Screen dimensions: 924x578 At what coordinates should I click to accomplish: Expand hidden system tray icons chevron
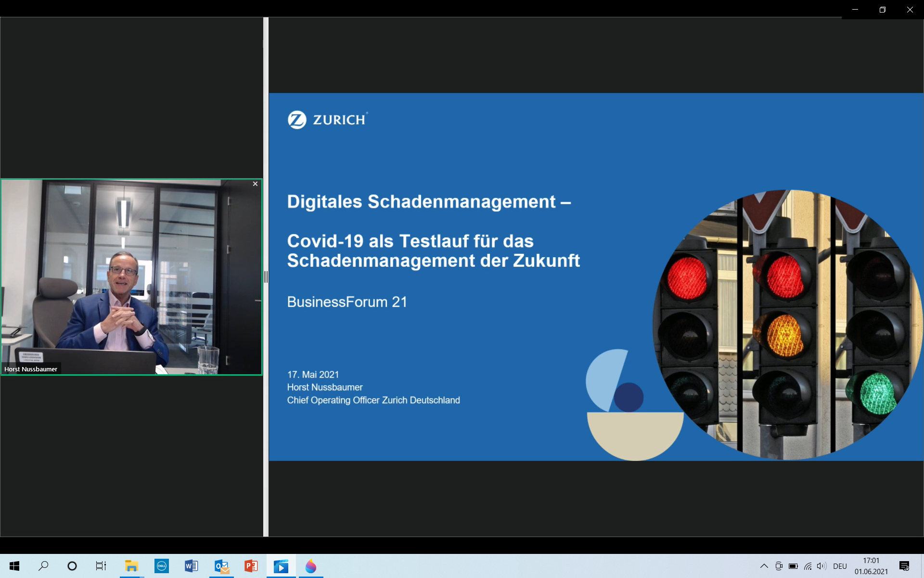tap(764, 566)
